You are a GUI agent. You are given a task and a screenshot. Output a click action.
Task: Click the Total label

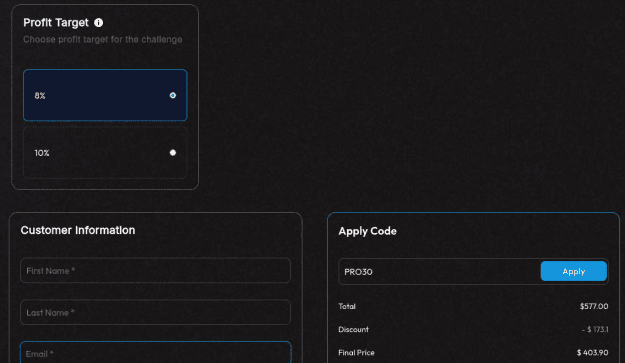pos(347,306)
